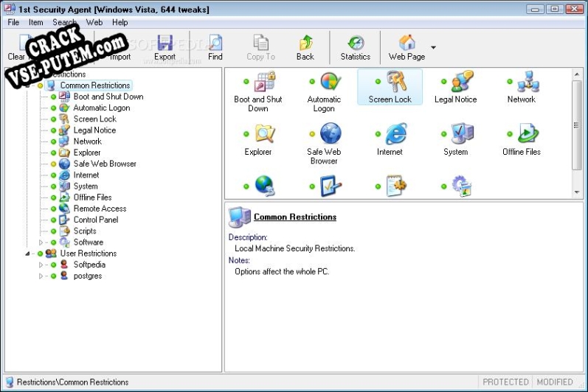Open the Help menu

point(120,22)
